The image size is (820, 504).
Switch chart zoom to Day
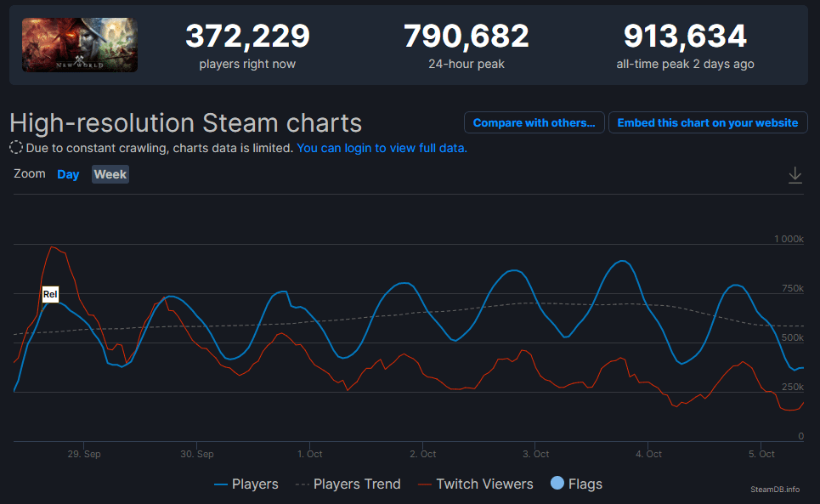(68, 174)
